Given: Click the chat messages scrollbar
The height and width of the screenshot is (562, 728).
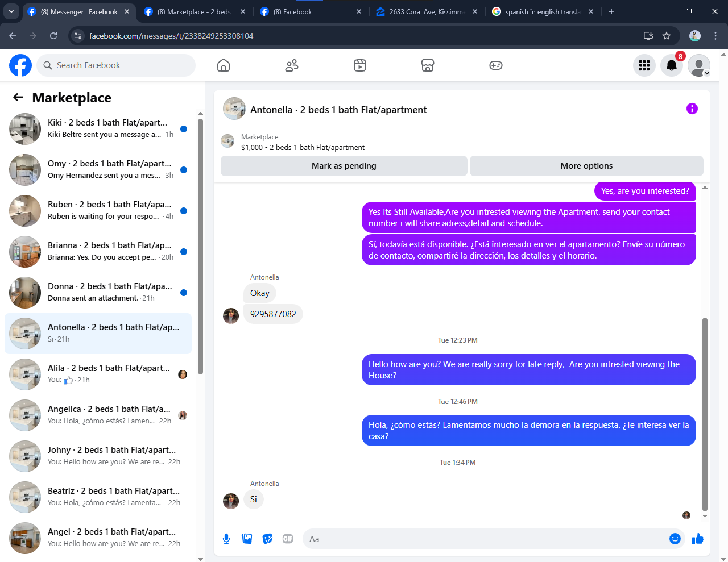Looking at the screenshot, I should pos(705,414).
